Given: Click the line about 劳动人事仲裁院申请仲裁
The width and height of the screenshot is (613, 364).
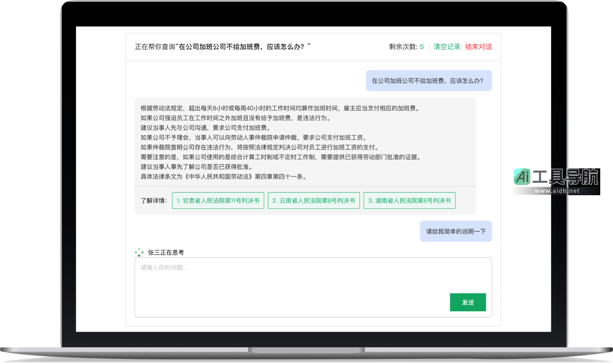Looking at the screenshot, I should pos(254,138).
